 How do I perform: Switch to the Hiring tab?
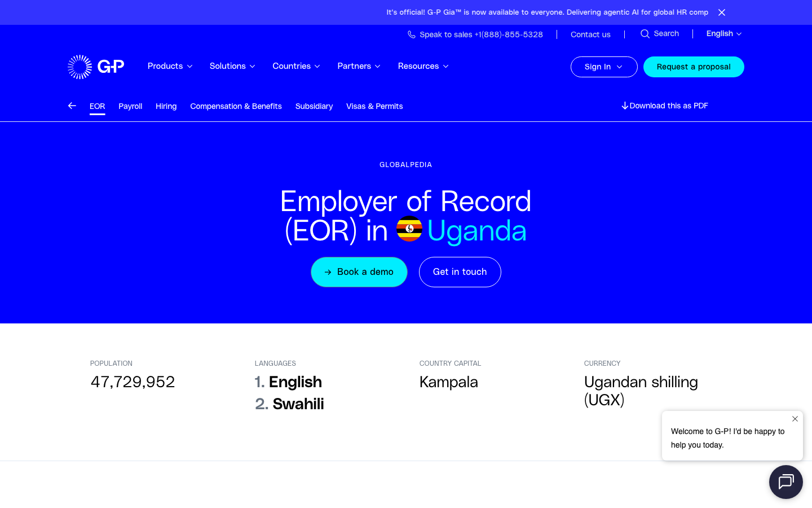[x=166, y=106]
